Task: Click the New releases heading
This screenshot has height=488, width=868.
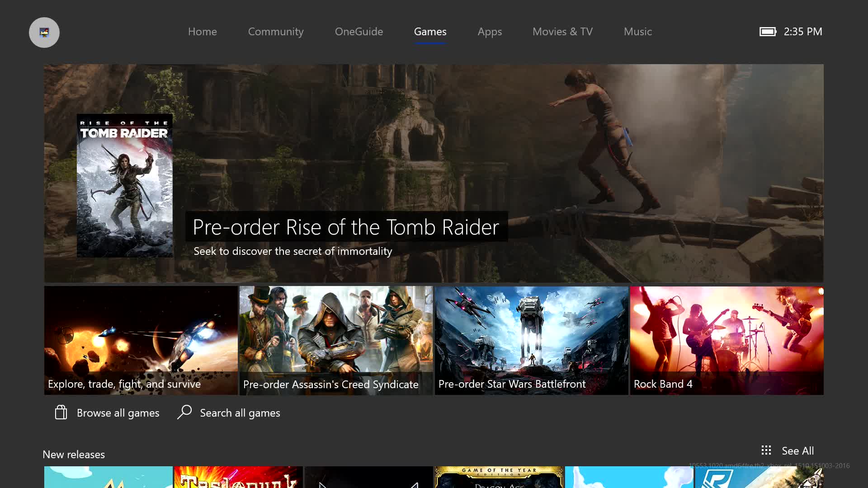Action: click(x=74, y=455)
